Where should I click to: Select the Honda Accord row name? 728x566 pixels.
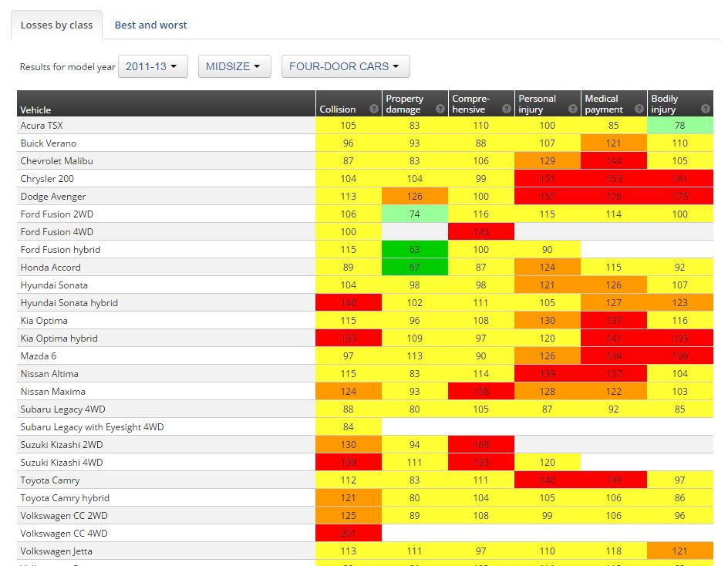tap(51, 267)
